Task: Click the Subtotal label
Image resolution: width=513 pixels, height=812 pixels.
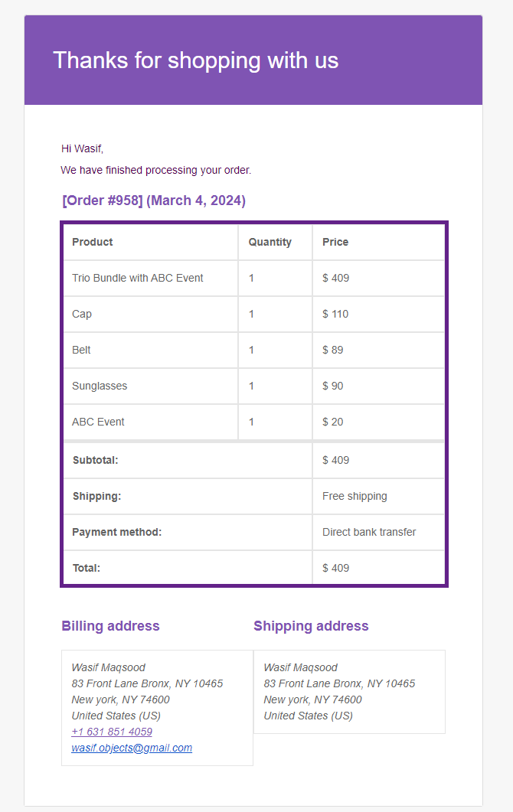Action: pyautogui.click(x=96, y=460)
